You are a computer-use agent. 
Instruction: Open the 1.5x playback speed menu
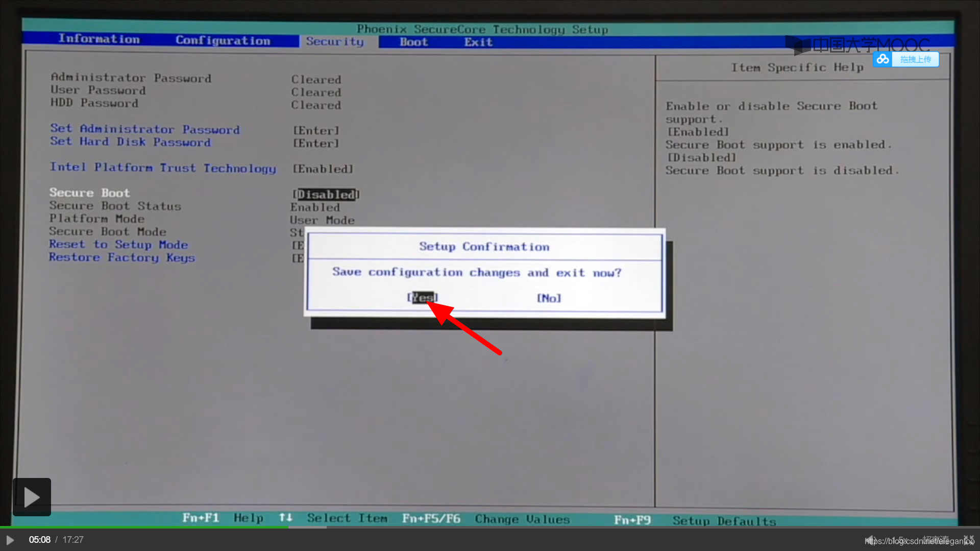coord(899,540)
